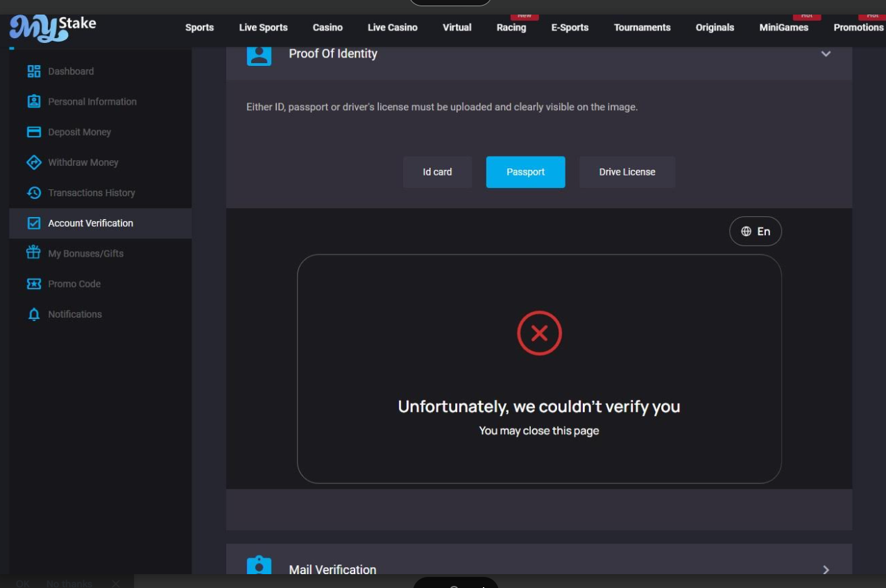Select the Id card document type

tap(437, 172)
